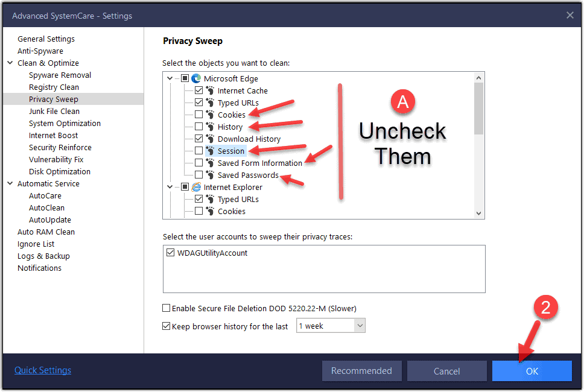Enable Secure File Deletion DOD checkbox
This screenshot has width=584, height=392.
tap(167, 308)
